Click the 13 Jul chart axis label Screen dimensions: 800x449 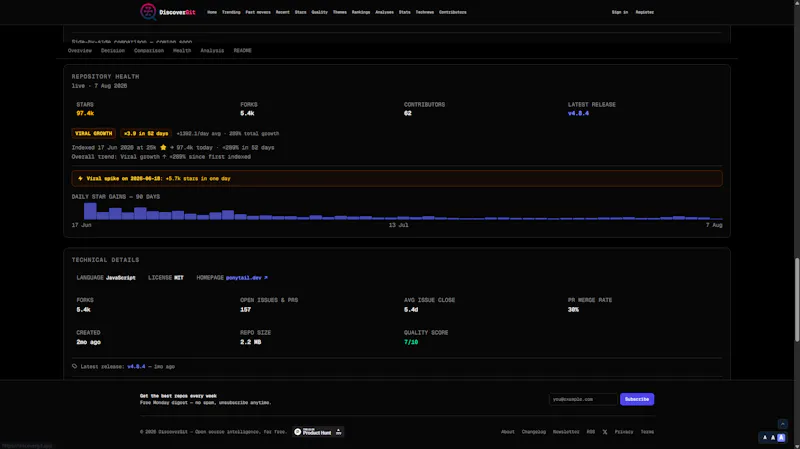(x=398, y=225)
